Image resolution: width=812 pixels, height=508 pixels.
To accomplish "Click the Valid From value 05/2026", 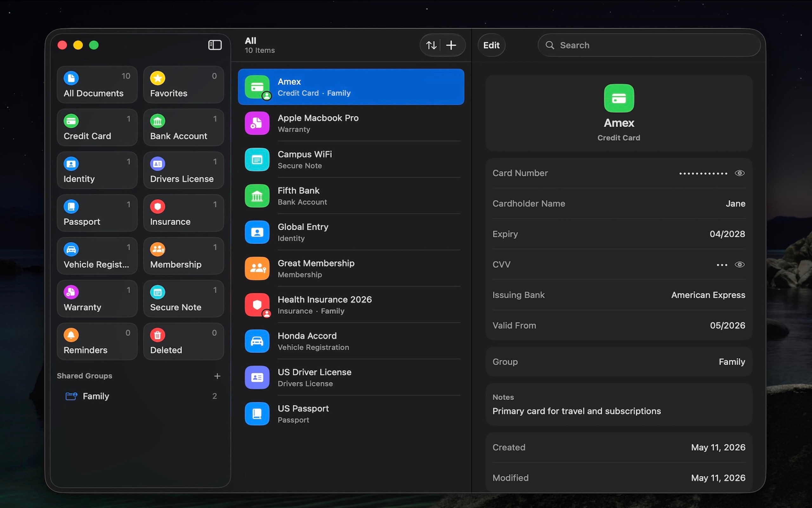I will coord(727,325).
